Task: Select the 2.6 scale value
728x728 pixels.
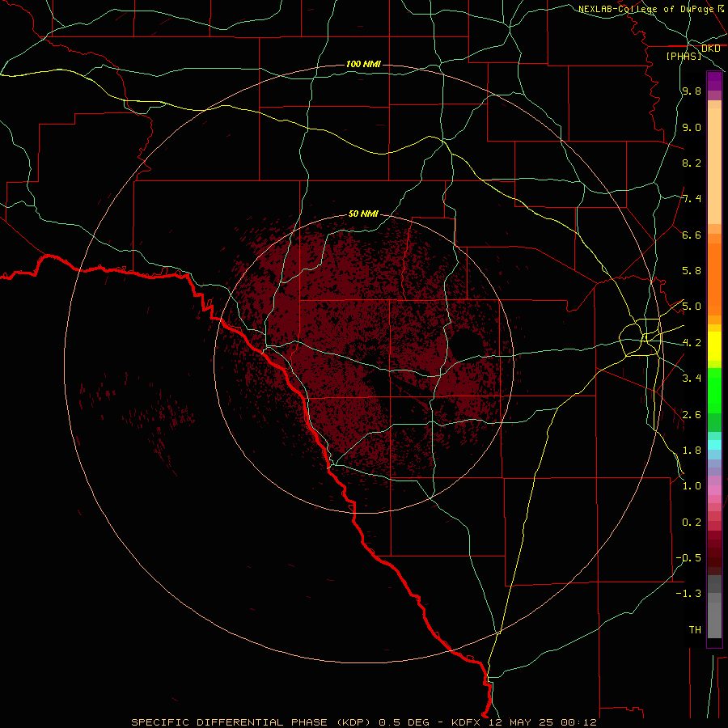Action: [x=692, y=415]
